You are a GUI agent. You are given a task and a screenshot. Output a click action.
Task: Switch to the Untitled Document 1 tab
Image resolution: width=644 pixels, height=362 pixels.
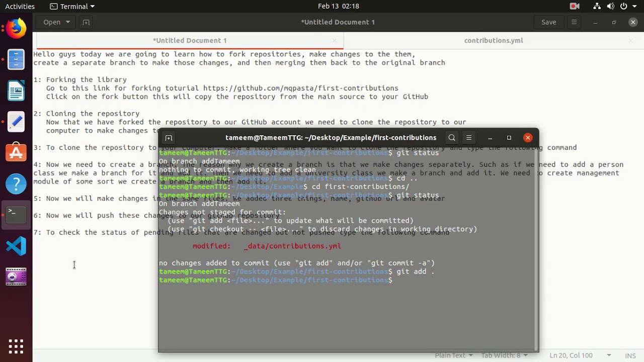click(190, 41)
